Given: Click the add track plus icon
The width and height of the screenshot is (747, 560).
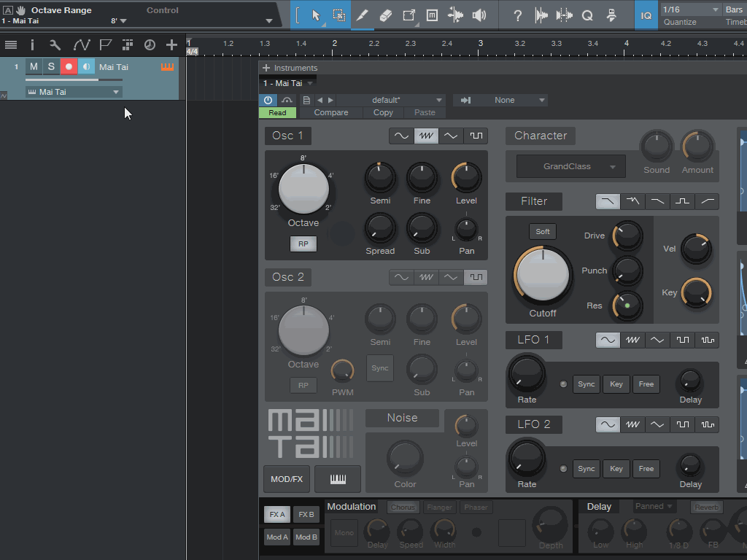Looking at the screenshot, I should coord(171,44).
